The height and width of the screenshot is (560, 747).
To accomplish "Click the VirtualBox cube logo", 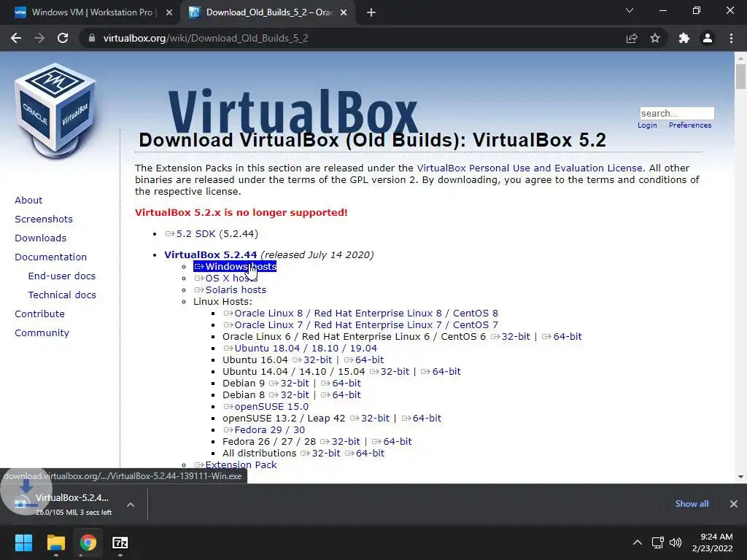I will (x=55, y=110).
